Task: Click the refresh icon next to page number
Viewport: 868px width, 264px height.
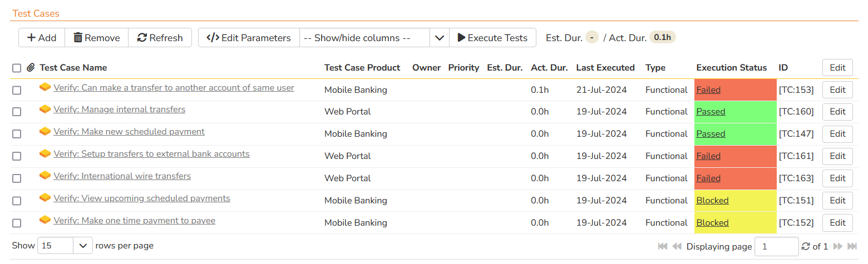Action: pyautogui.click(x=805, y=246)
